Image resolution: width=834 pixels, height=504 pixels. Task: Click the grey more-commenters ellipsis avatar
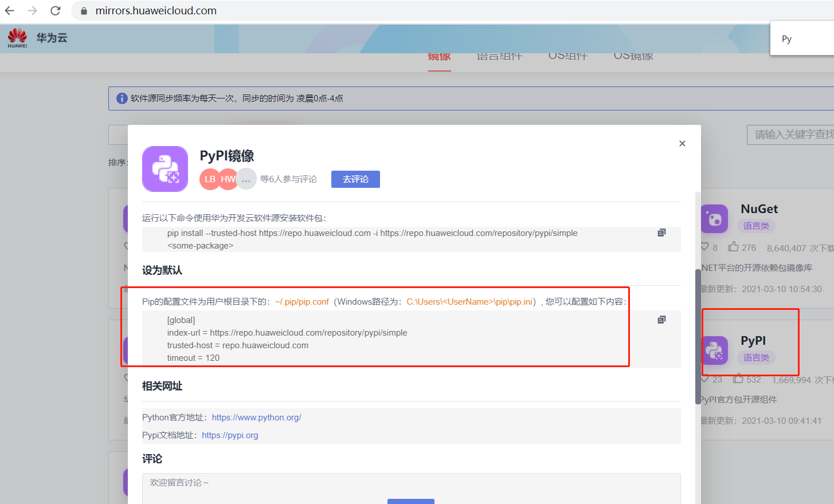coord(246,179)
